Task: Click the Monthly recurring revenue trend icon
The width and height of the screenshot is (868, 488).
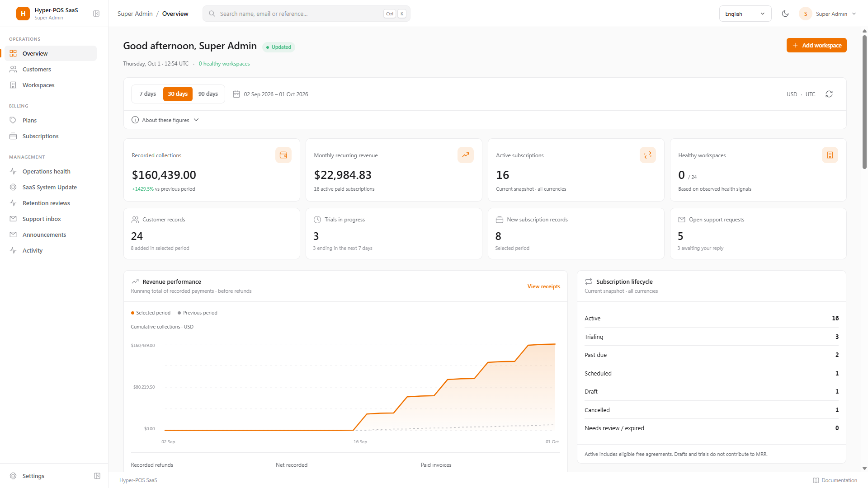Action: coord(466,155)
